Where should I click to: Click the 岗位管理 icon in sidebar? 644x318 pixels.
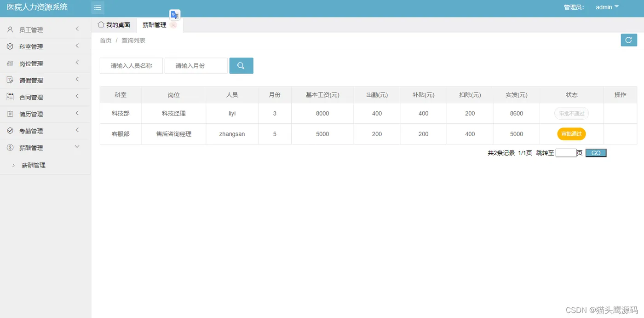(10, 64)
